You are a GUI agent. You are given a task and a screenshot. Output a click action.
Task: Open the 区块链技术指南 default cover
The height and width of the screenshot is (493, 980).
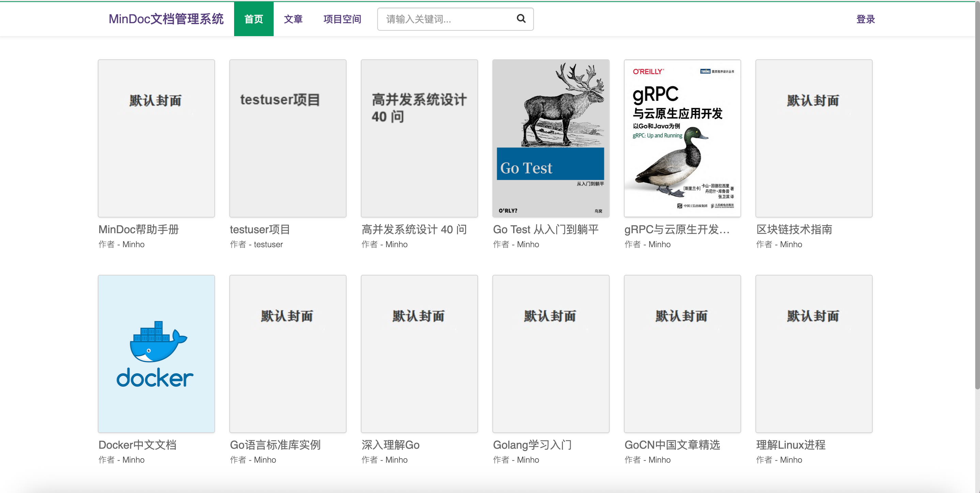click(813, 138)
